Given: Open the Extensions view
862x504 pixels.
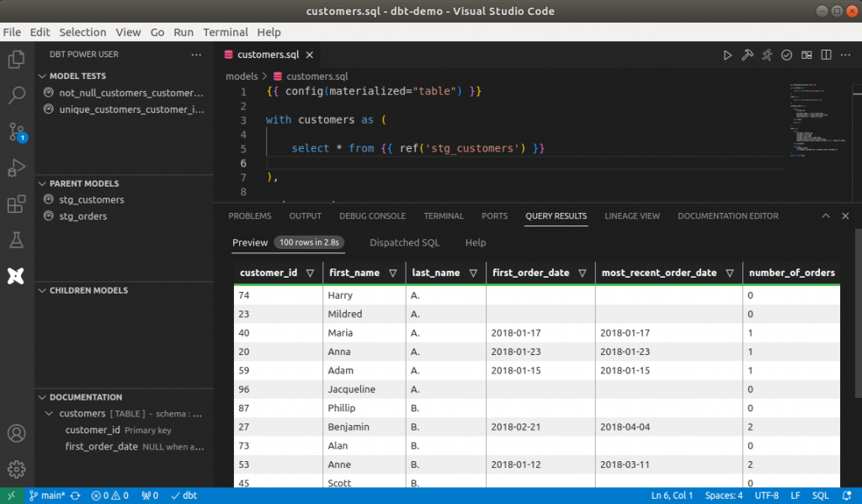Looking at the screenshot, I should click(x=17, y=204).
